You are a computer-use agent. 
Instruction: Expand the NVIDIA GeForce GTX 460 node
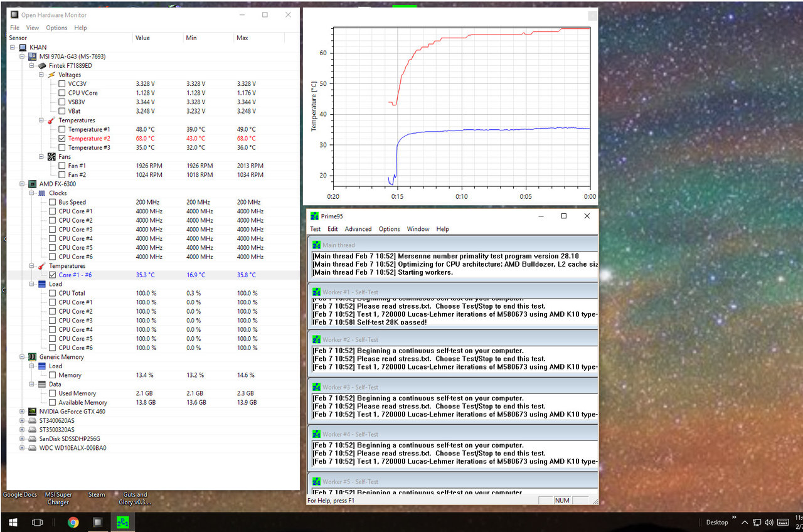pyautogui.click(x=23, y=412)
